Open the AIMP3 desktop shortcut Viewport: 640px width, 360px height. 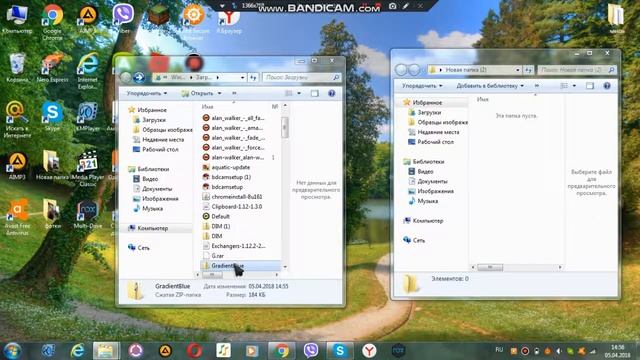pos(17,166)
